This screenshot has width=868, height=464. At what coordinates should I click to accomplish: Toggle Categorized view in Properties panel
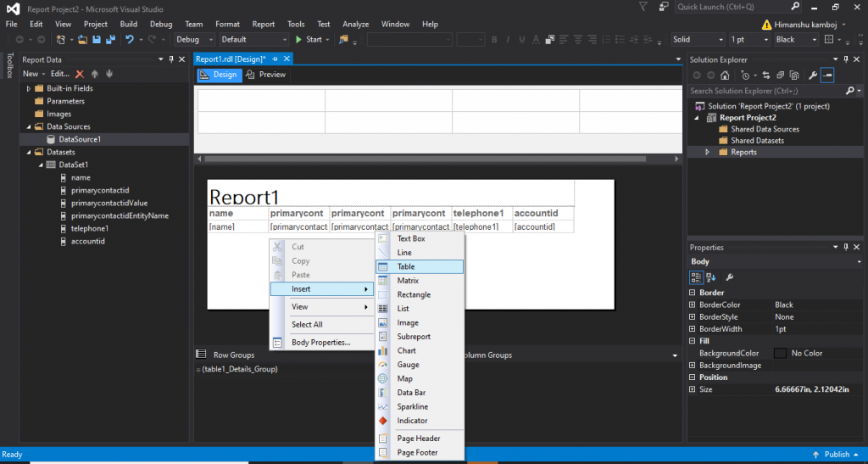point(697,277)
